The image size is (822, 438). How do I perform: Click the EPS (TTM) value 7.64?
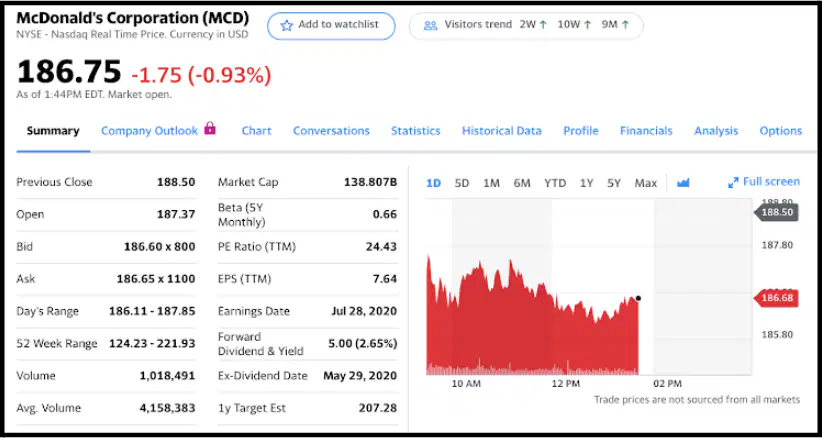pos(385,279)
